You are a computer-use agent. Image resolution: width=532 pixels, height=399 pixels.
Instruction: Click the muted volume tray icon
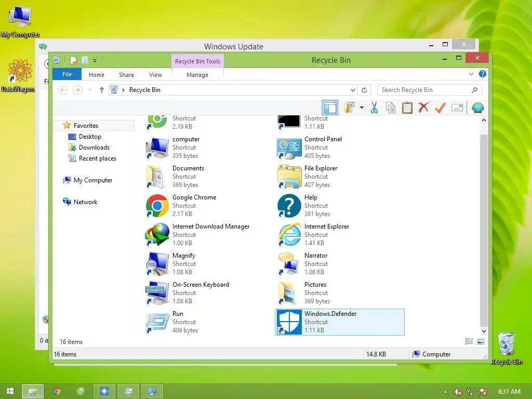click(458, 392)
